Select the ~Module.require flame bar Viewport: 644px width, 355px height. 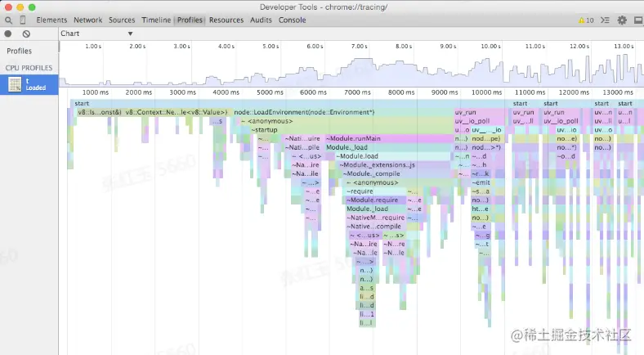click(376, 200)
